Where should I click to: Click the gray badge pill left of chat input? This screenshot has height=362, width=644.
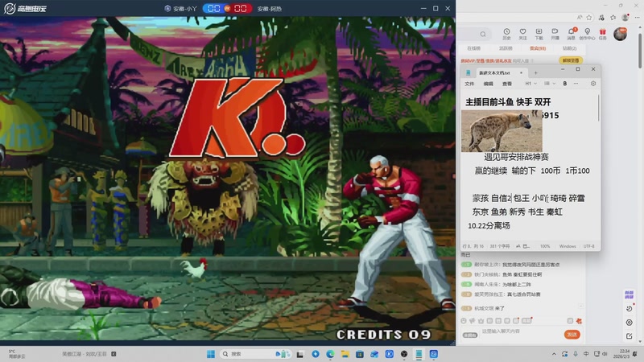coord(470,335)
